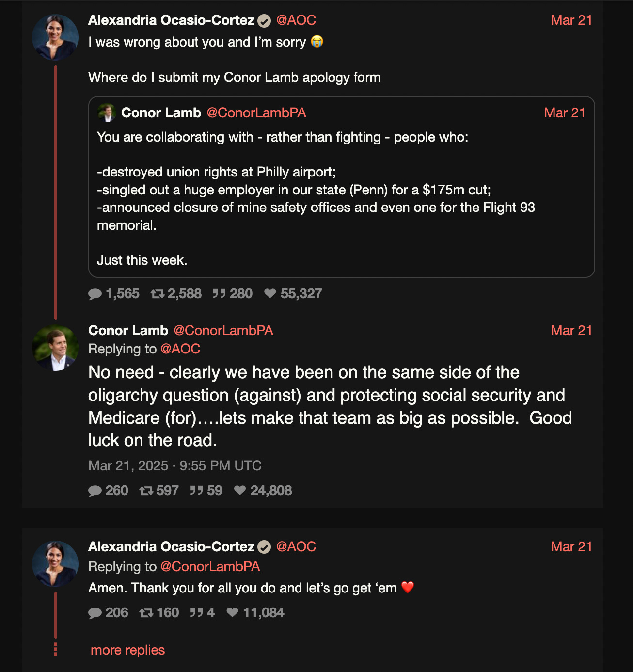This screenshot has width=633, height=672.
Task: Open '@ConorLambPA' link under AOC's Amen reply
Action: coord(210,566)
